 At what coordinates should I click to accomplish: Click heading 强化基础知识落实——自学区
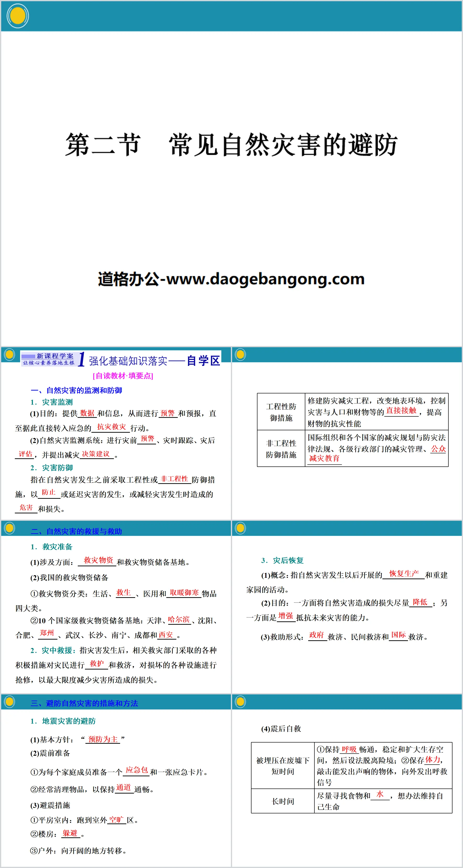click(x=154, y=361)
